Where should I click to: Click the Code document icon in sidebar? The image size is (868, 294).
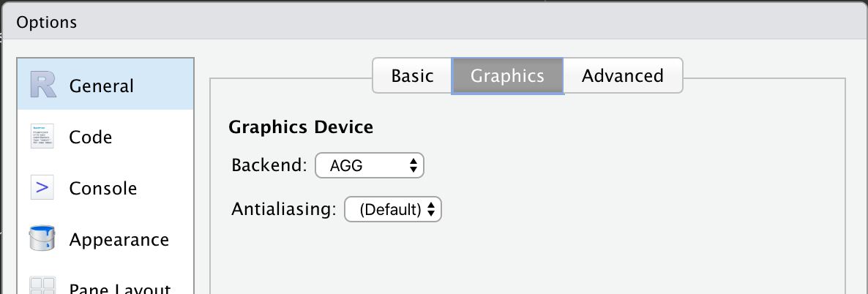pos(43,136)
